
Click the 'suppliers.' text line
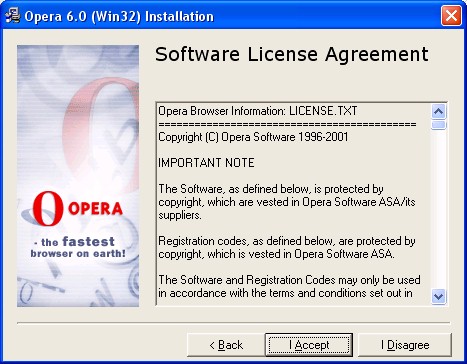(x=180, y=215)
